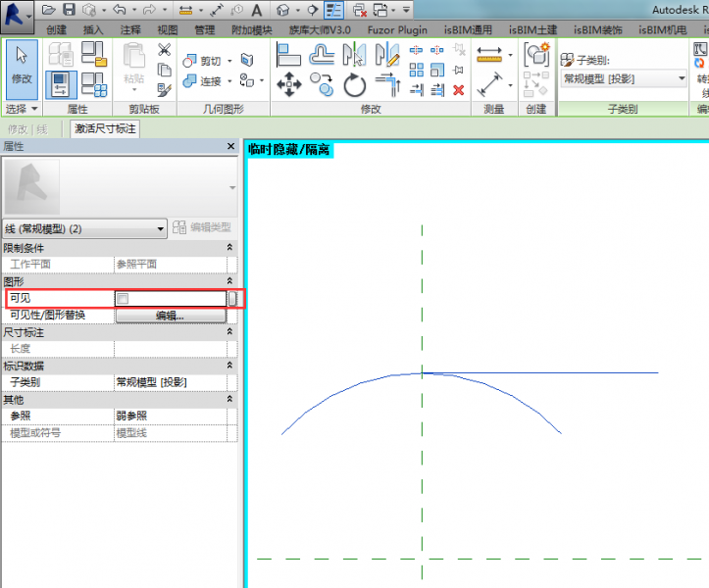Viewport: 709px width, 588px height.
Task: Click the 激活尺寸标注 button
Action: (104, 128)
